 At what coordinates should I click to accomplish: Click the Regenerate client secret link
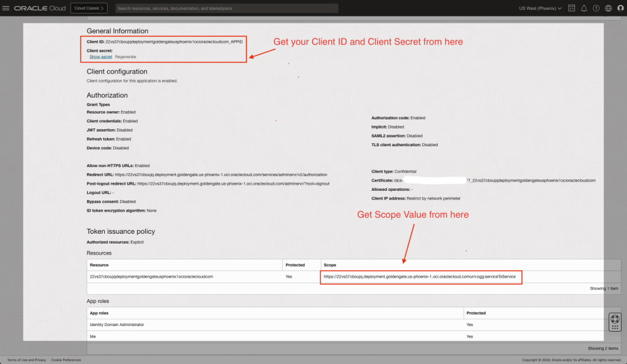pos(127,56)
